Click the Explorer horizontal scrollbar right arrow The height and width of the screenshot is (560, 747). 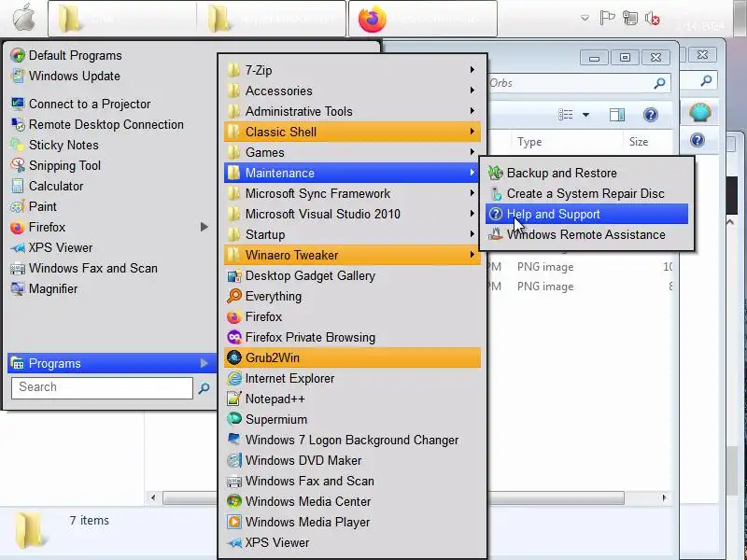click(664, 497)
